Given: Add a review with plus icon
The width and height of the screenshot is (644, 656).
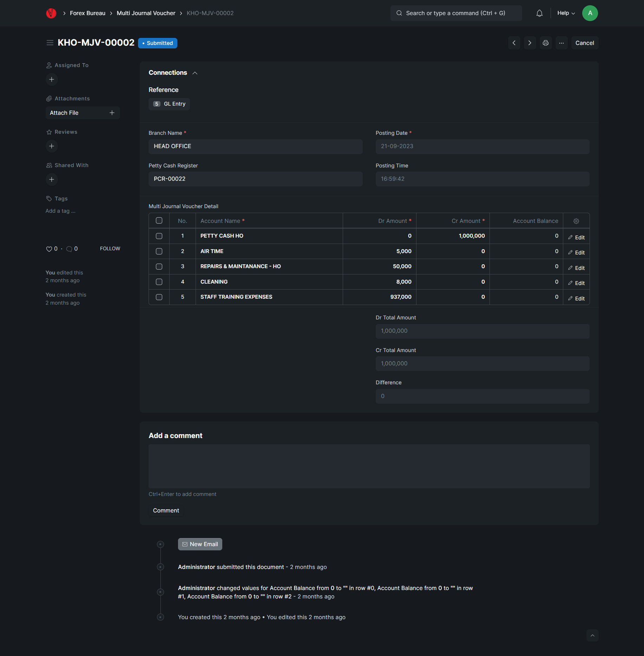Looking at the screenshot, I should (x=52, y=146).
